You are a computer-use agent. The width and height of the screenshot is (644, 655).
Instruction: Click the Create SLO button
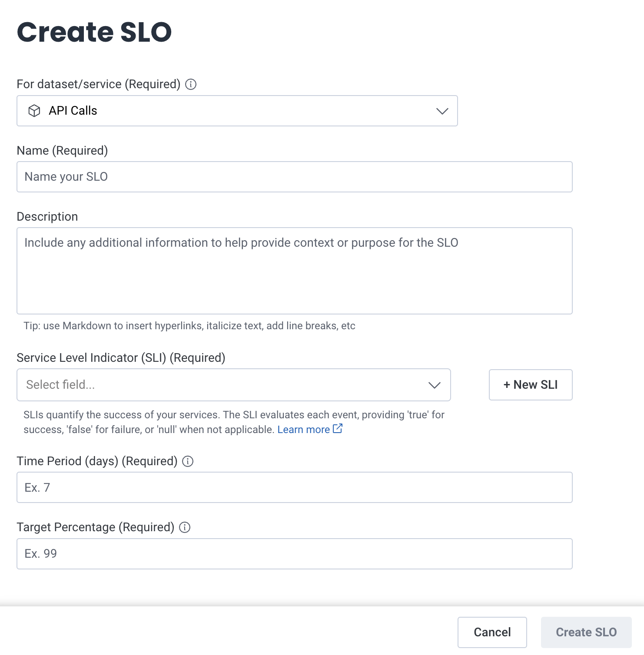tap(586, 632)
